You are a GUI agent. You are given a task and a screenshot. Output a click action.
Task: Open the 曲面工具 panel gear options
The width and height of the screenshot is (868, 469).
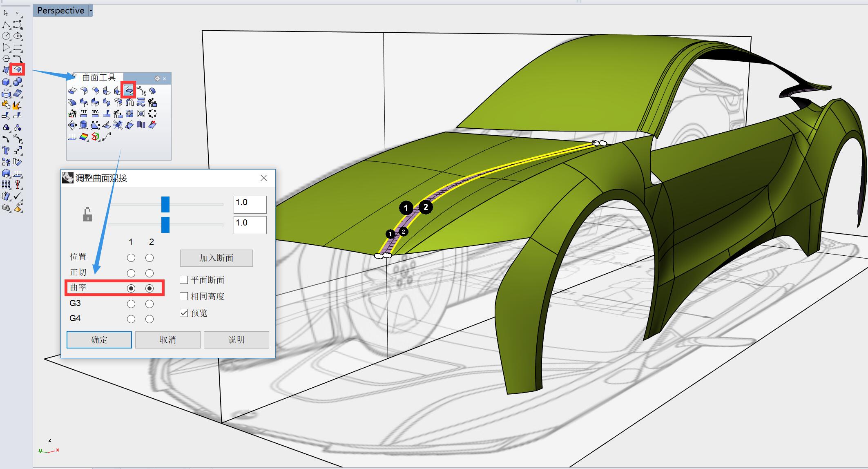coord(157,78)
